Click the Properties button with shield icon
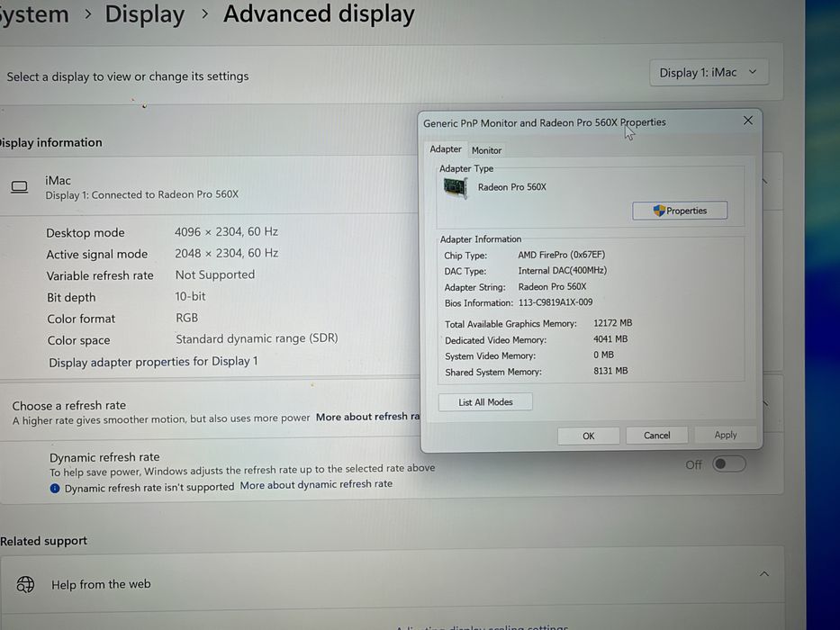This screenshot has height=630, width=840. point(680,211)
